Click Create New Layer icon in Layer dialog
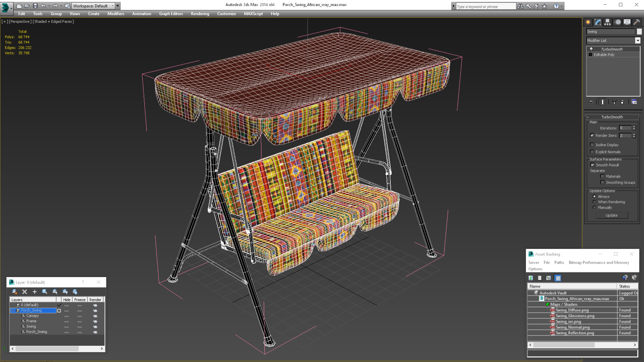The width and height of the screenshot is (644, 362). 14,292
